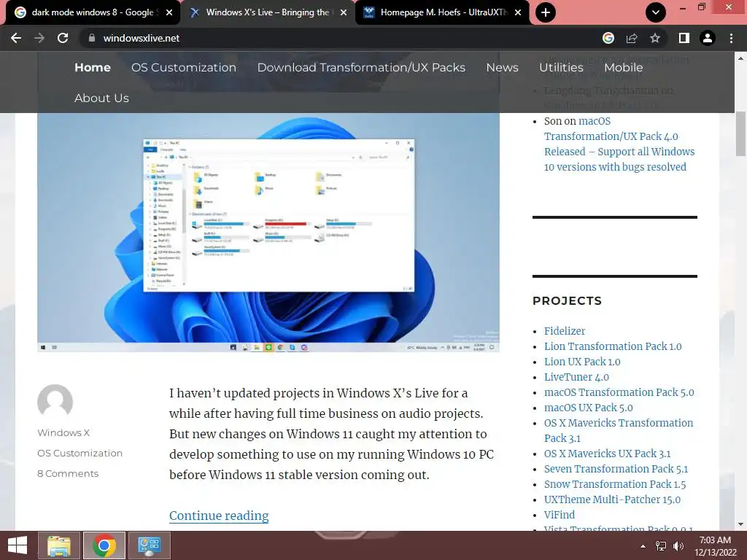
Task: Open the network tray icon
Action: (x=661, y=546)
